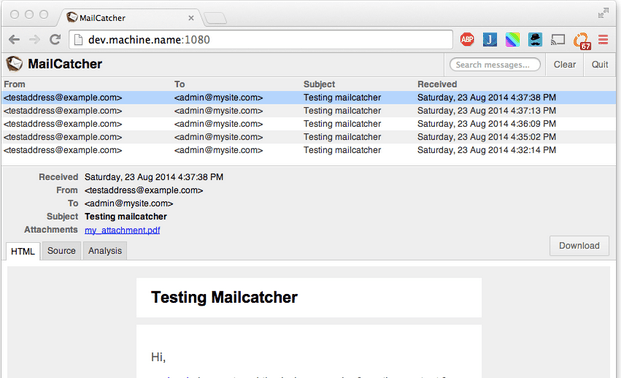Image resolution: width=621 pixels, height=381 pixels.
Task: Open the AdBlock Plus extension icon
Action: (467, 40)
